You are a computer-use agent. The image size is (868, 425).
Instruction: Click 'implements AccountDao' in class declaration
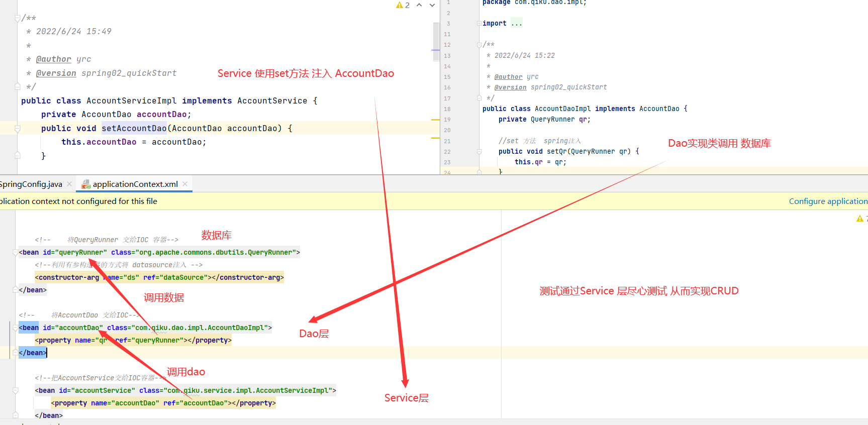coord(637,109)
